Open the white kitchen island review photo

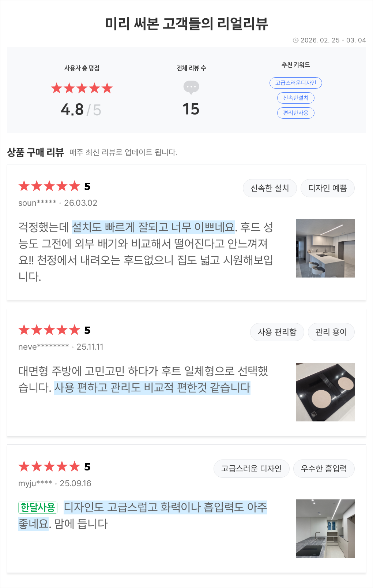pyautogui.click(x=325, y=248)
